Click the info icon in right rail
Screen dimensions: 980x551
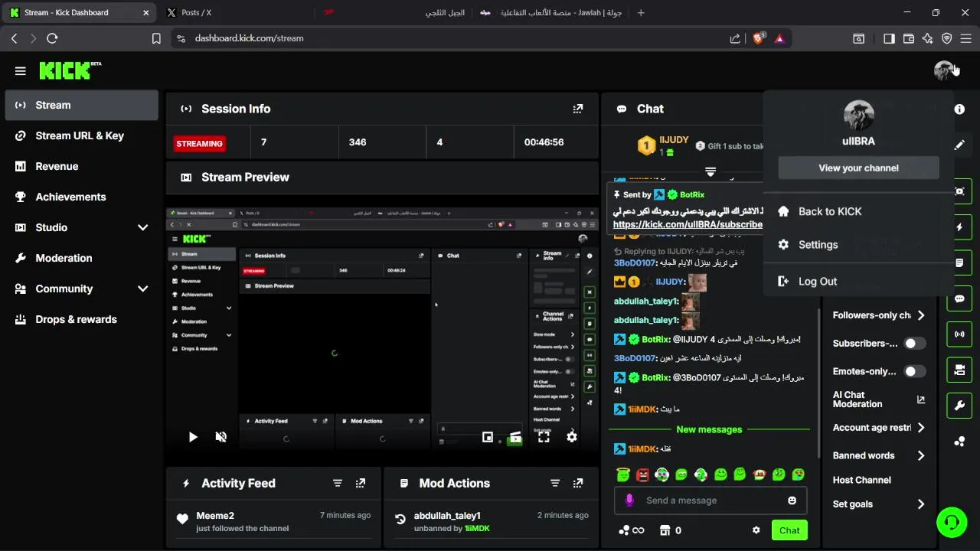pyautogui.click(x=959, y=109)
